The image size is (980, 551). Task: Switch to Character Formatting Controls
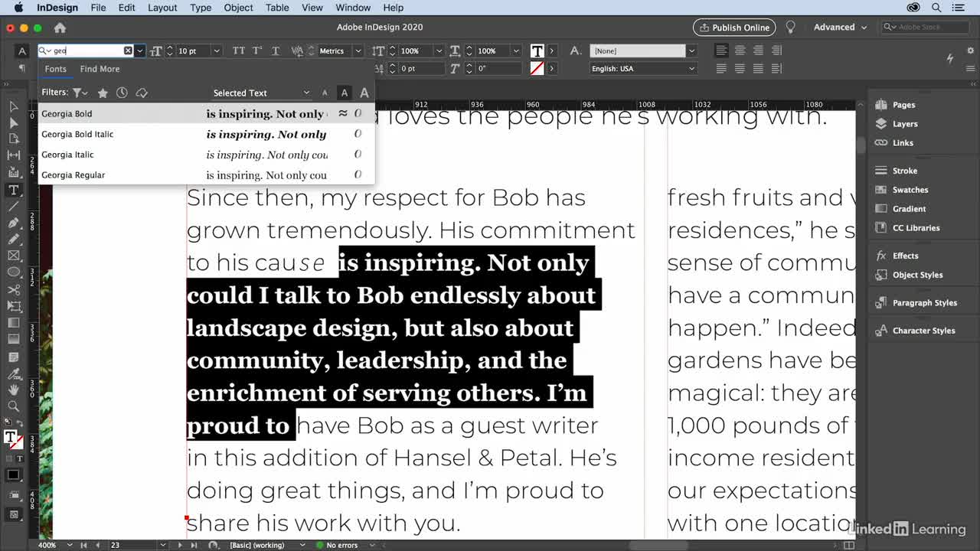point(21,51)
